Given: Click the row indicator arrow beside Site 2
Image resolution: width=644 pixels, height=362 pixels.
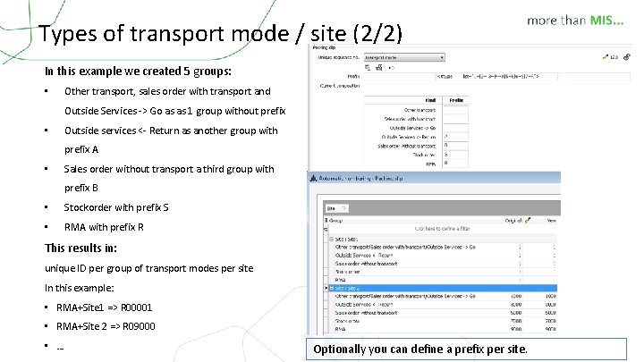Looking at the screenshot, I should click(326, 288).
